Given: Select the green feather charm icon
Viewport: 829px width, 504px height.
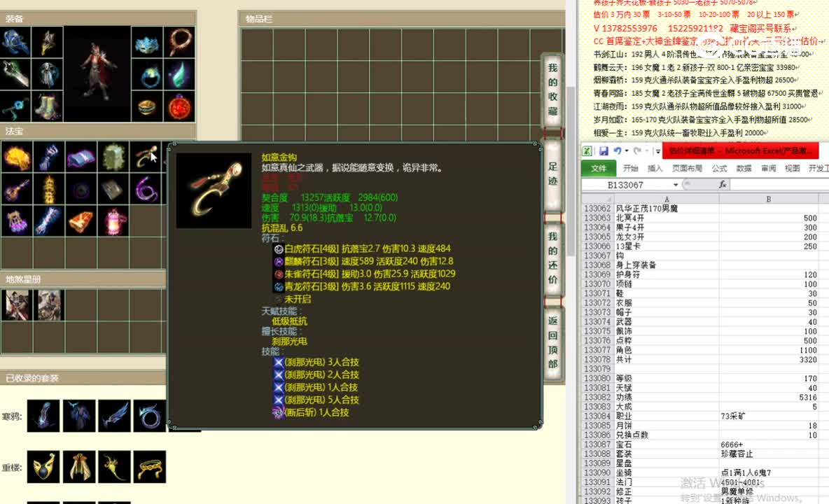Looking at the screenshot, I should click(179, 74).
